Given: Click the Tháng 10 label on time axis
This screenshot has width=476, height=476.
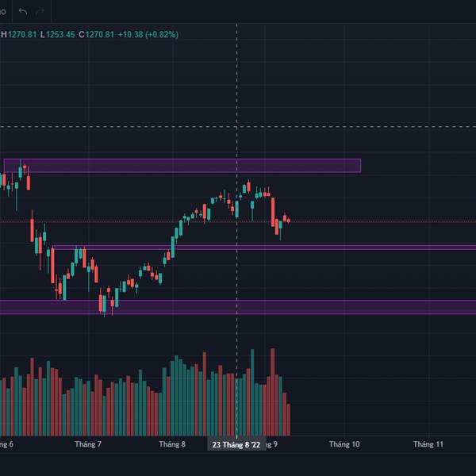Looking at the screenshot, I should pyautogui.click(x=344, y=444).
